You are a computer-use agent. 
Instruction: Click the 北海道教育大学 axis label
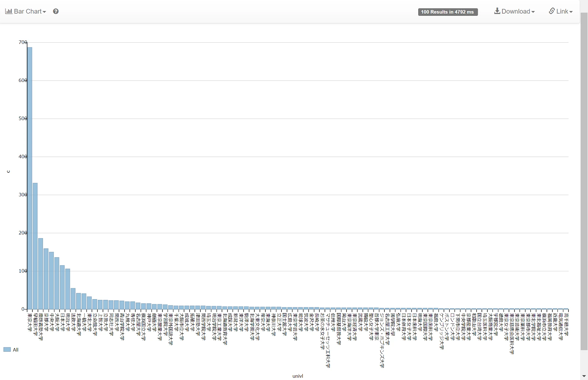[225, 329]
